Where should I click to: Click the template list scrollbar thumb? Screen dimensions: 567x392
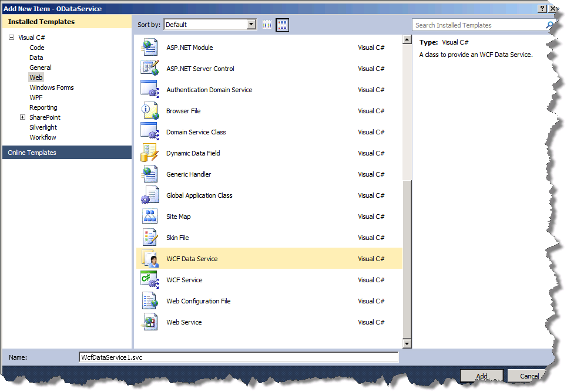coord(407,258)
